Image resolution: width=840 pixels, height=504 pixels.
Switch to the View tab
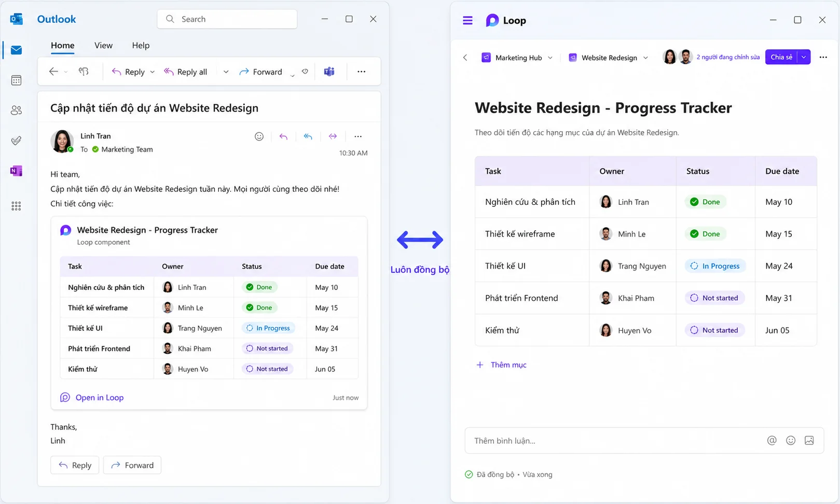point(103,46)
